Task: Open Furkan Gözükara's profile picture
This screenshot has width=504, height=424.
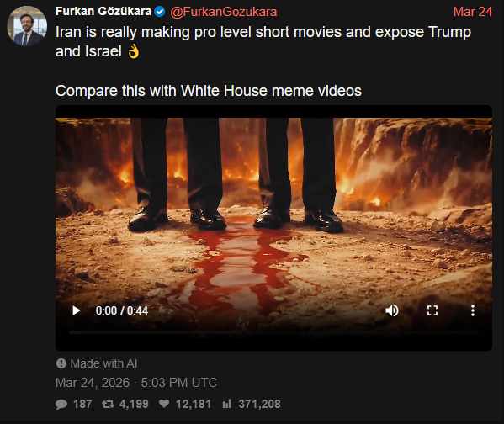Action: pos(27,26)
